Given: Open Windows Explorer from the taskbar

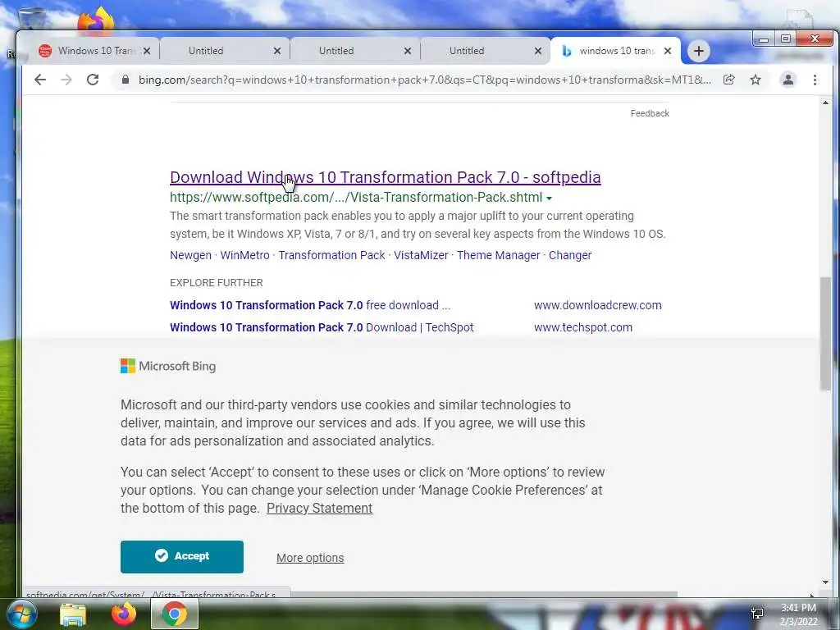Looking at the screenshot, I should pyautogui.click(x=73, y=614).
